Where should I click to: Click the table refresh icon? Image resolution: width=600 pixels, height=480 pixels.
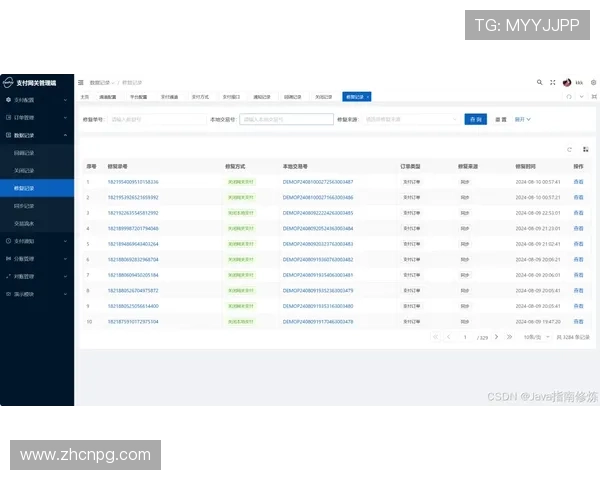570,149
